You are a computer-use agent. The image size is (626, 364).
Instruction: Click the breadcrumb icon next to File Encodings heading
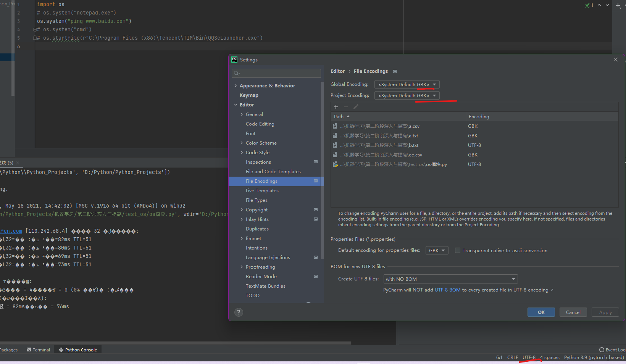point(395,71)
